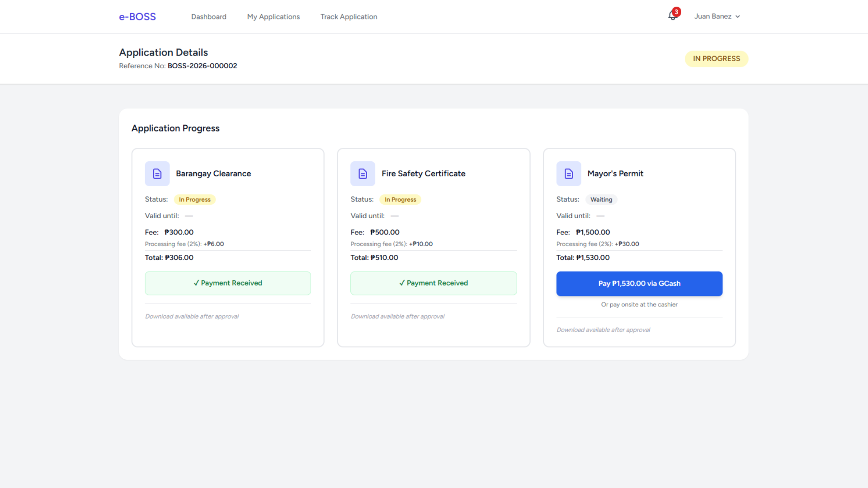This screenshot has width=868, height=488.
Task: Expand the Juan Banez user menu chevron
Action: [738, 17]
